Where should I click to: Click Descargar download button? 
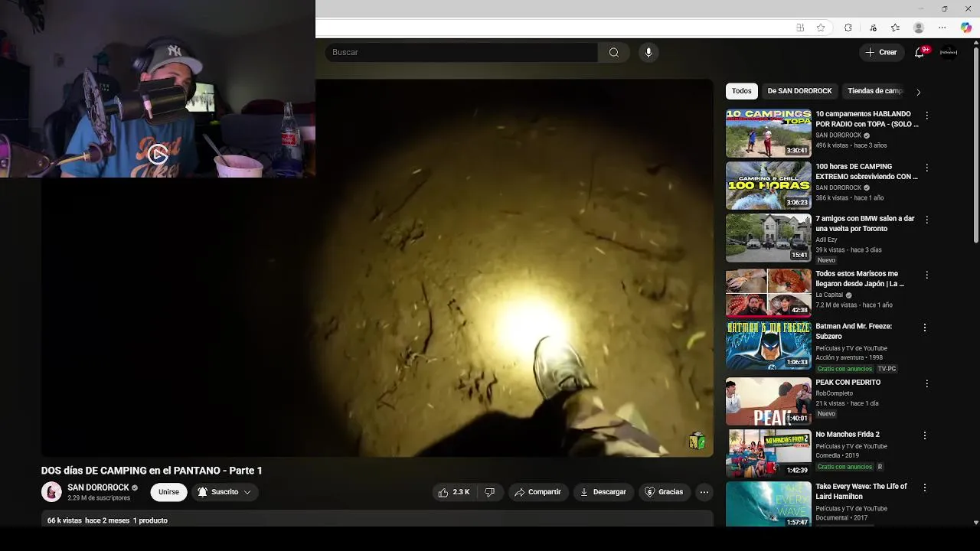click(603, 492)
